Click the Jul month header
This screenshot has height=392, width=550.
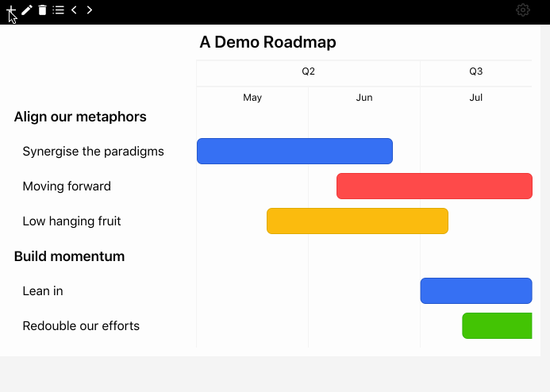point(476,98)
